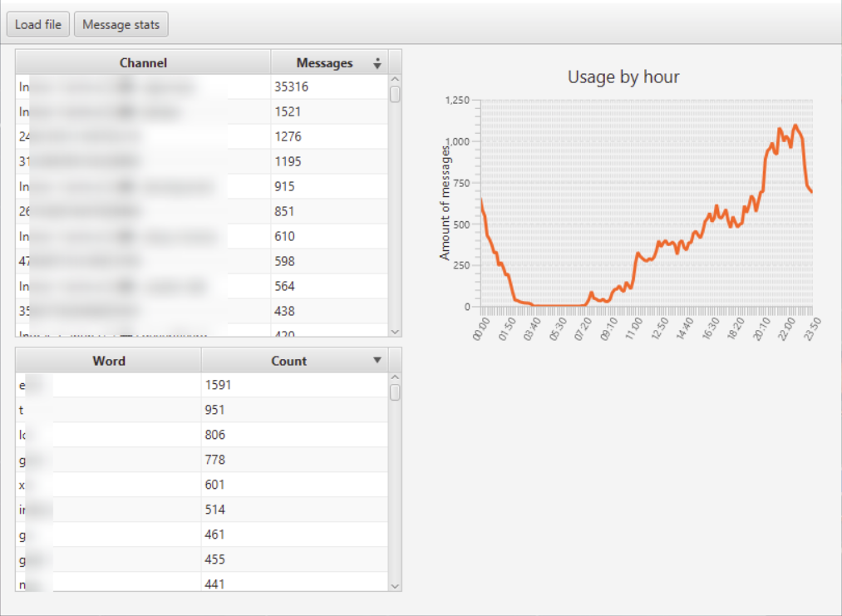Select the row with 610 messages

pyautogui.click(x=201, y=236)
